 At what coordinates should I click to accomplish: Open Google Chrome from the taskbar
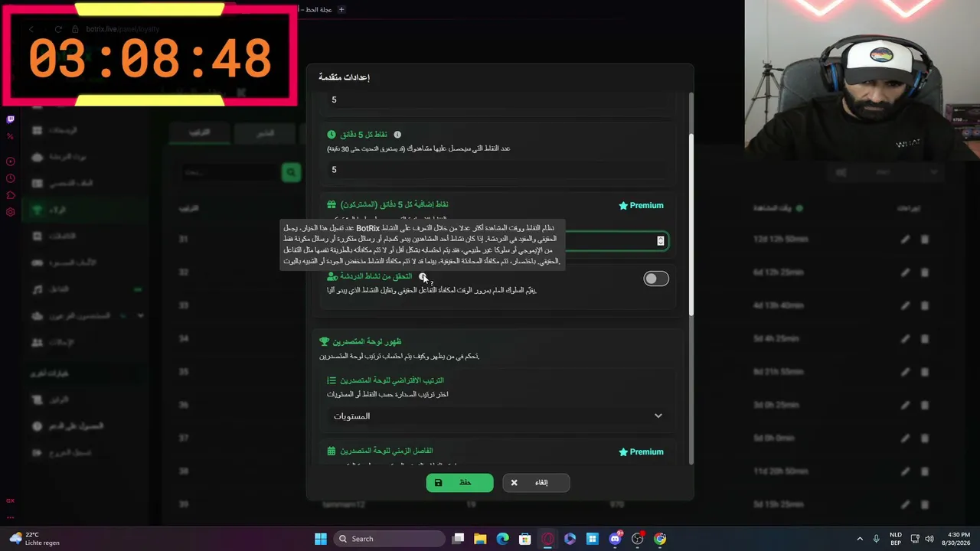[660, 539]
